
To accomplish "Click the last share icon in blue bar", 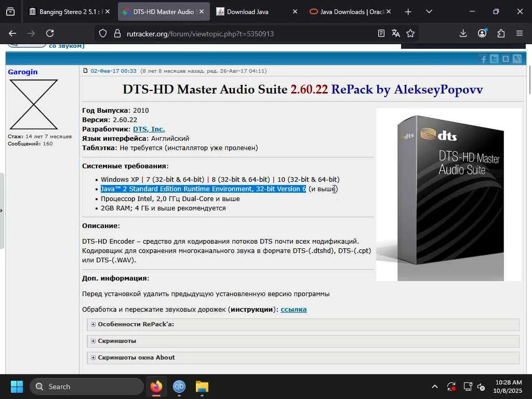I will [517, 59].
